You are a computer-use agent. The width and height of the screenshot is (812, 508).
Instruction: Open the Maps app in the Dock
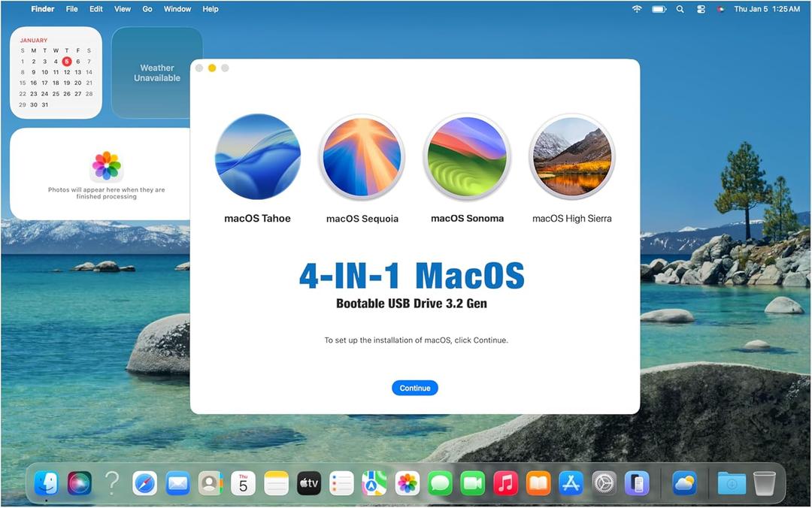click(x=374, y=483)
